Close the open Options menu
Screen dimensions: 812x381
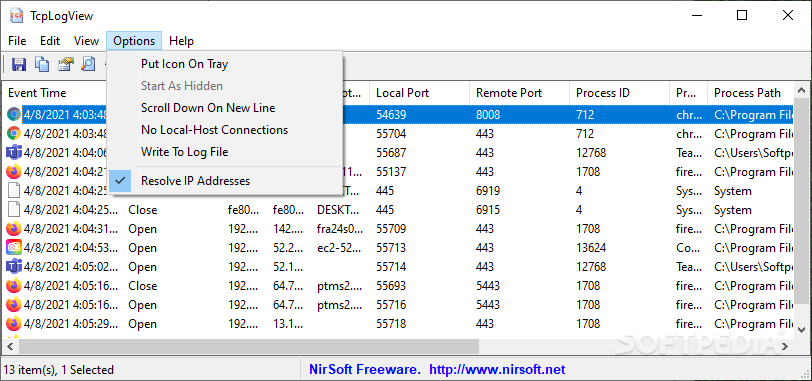tap(134, 41)
